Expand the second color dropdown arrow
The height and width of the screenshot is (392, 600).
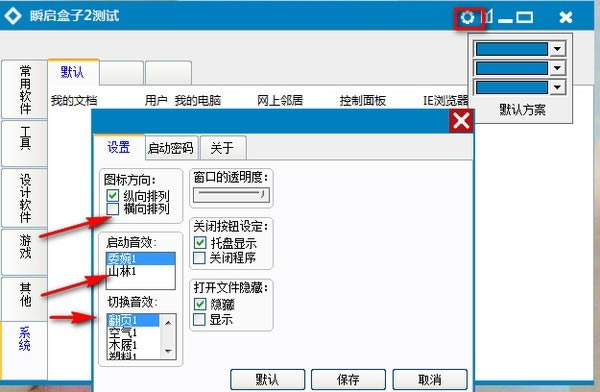[557, 68]
